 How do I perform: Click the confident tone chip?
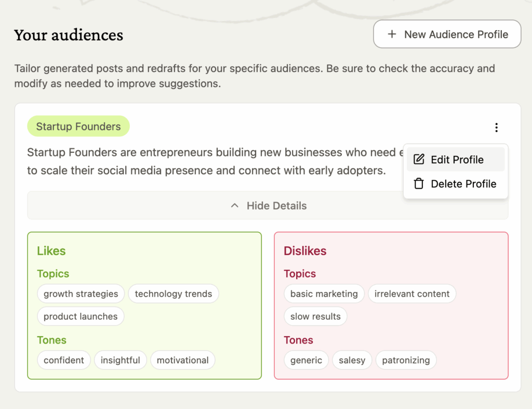click(x=64, y=360)
